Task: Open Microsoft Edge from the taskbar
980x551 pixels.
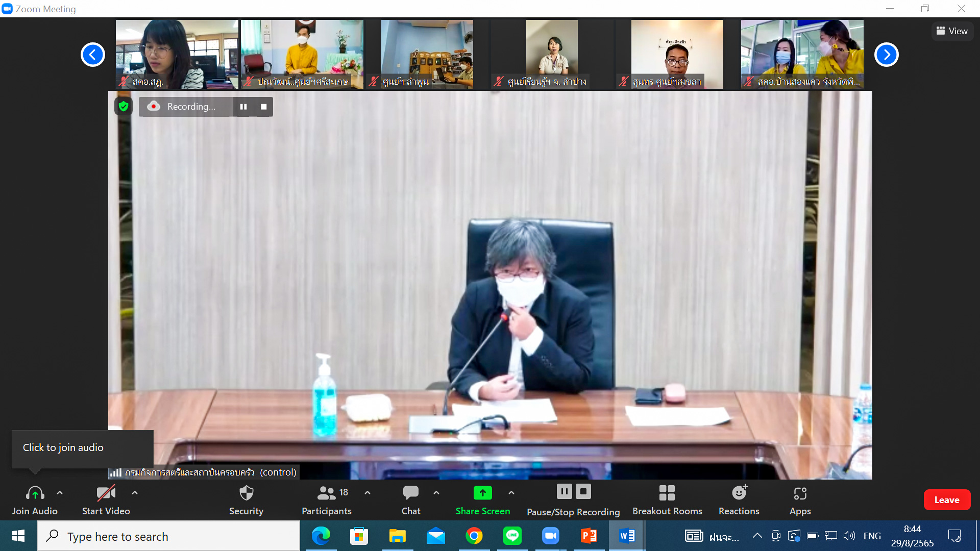Action: (x=321, y=536)
